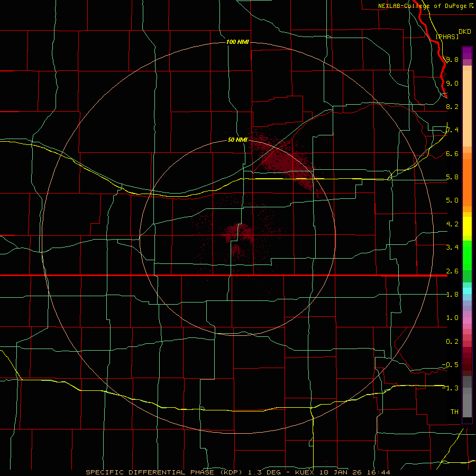Viewport: 476px width, 476px height.
Task: Click the 0.2 value on the scale
Action: tap(452, 342)
